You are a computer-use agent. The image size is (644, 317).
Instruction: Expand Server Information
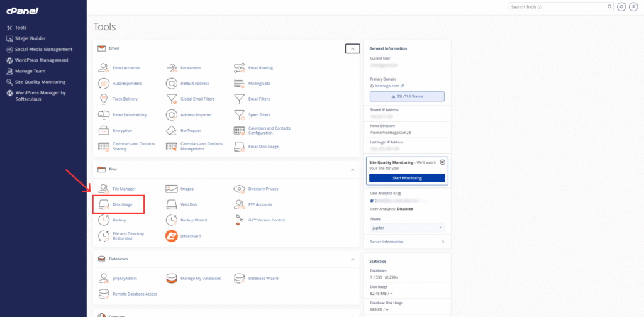pyautogui.click(x=407, y=242)
